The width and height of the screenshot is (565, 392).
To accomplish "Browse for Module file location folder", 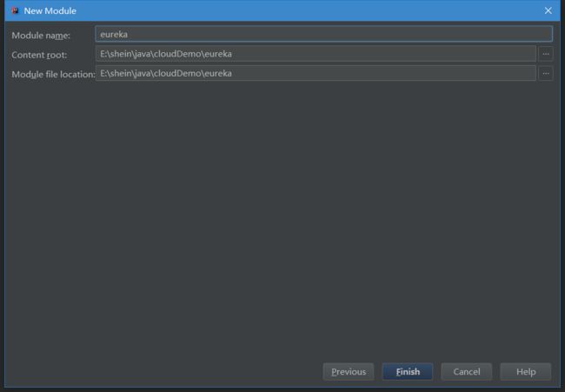I will click(546, 74).
